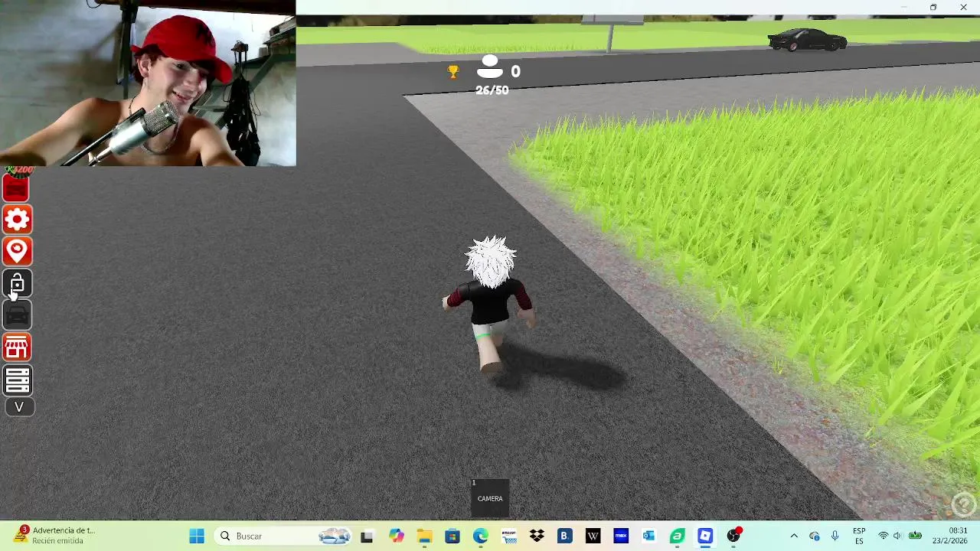
Task: Open the Amazon app on taskbar
Action: pos(508,536)
